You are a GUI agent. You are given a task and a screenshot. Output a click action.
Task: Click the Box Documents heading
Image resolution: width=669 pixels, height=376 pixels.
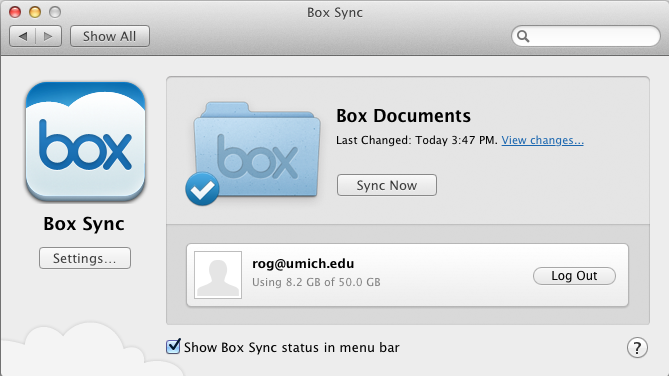[x=403, y=116]
